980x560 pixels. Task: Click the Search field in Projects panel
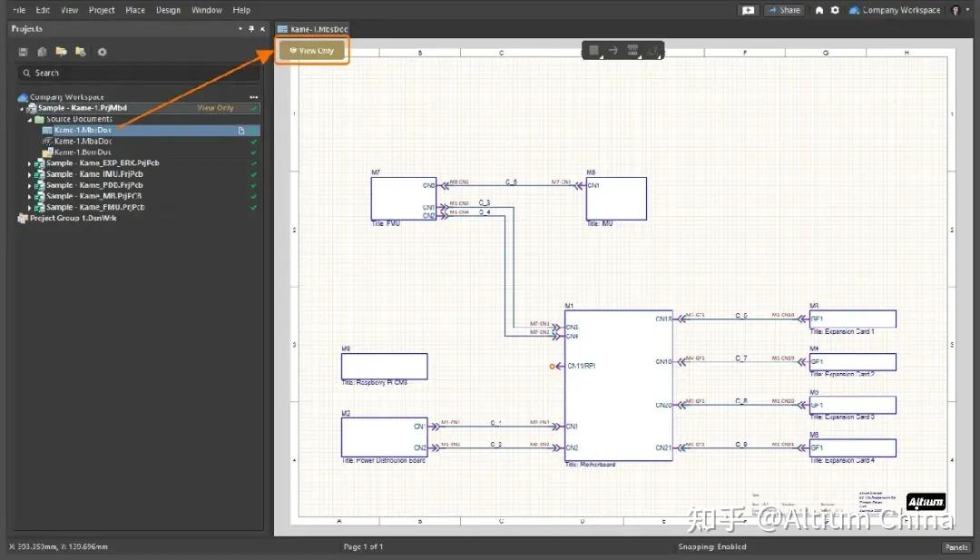click(x=139, y=74)
